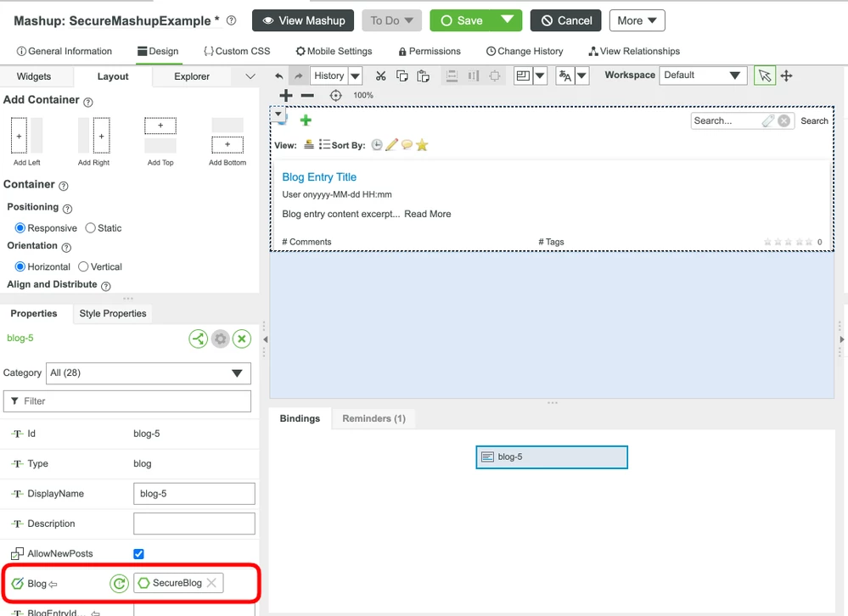Screen dimensions: 848x616
Task: Expand the right side panel arrow
Action: [841, 339]
